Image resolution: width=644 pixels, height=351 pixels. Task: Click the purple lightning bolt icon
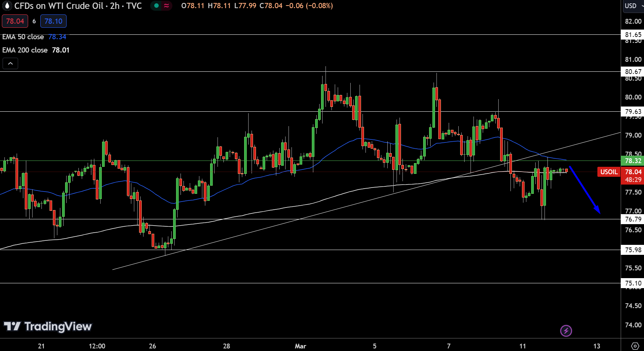(566, 330)
